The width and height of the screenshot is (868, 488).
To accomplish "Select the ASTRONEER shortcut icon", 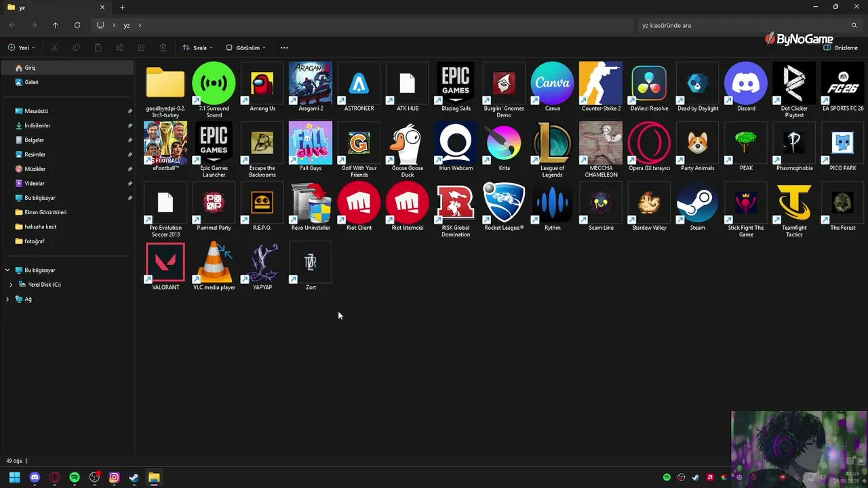I will click(359, 83).
